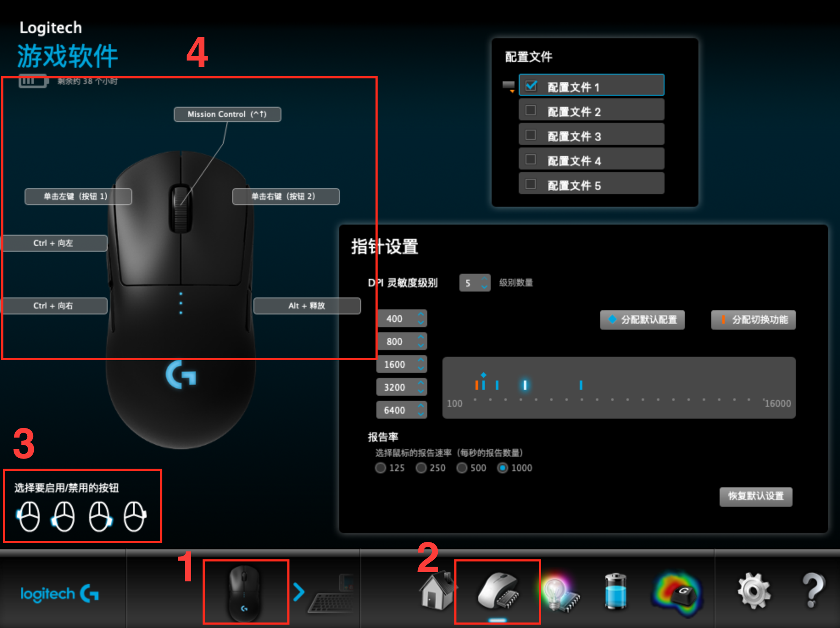Click the 1600 DPI highlighted slider marker
840x628 pixels.
525,385
